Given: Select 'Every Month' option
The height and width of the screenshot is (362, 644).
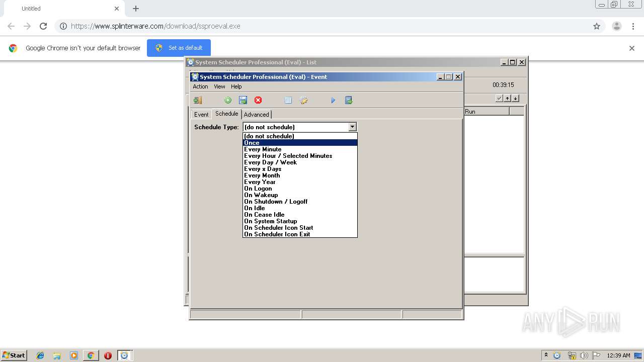Looking at the screenshot, I should [300, 175].
